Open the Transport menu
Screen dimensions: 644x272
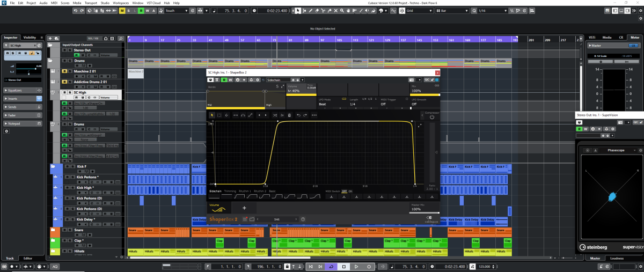click(x=91, y=3)
